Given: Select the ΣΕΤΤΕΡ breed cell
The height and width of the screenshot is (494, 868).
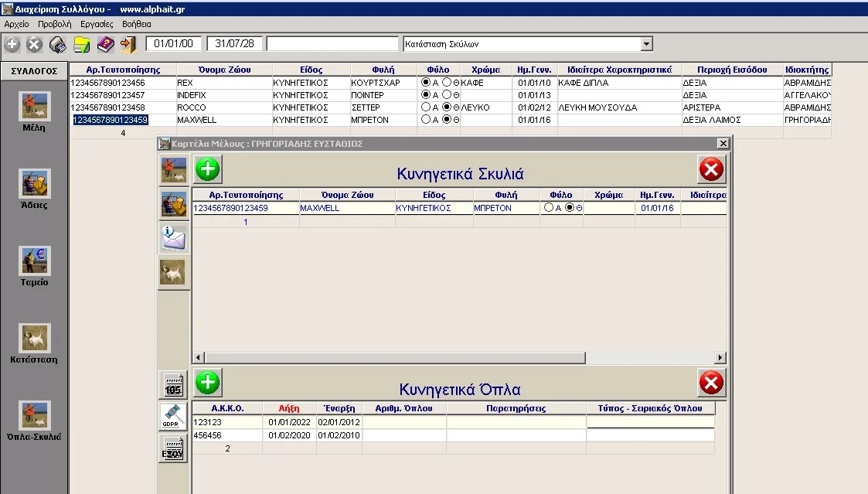Looking at the screenshot, I should pyautogui.click(x=383, y=107).
